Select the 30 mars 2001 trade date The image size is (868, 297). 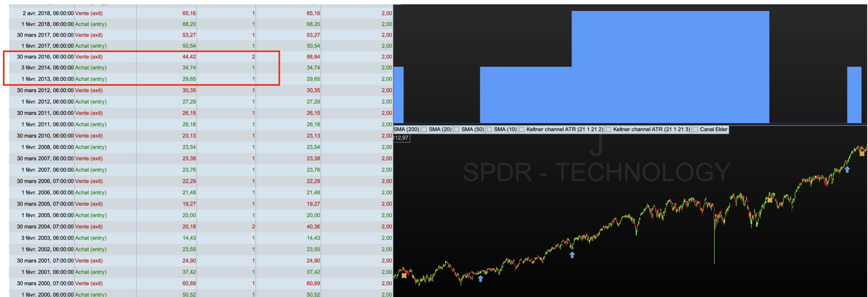click(45, 261)
